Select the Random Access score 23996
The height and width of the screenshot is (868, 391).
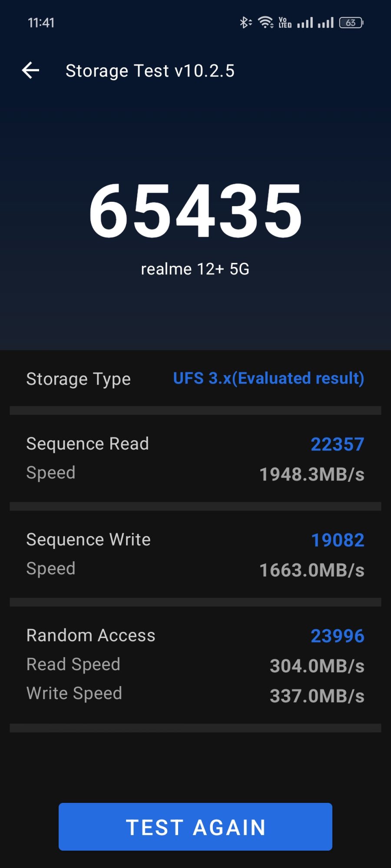click(x=337, y=636)
